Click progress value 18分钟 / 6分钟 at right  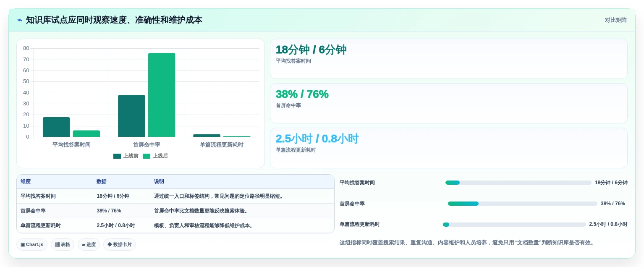pyautogui.click(x=611, y=183)
